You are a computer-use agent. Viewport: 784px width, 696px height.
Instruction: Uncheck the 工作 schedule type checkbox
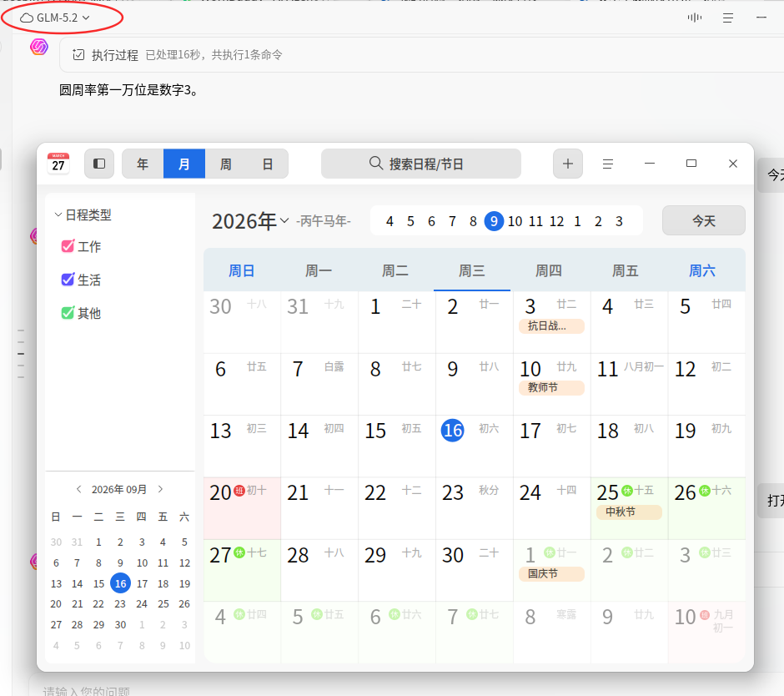68,246
